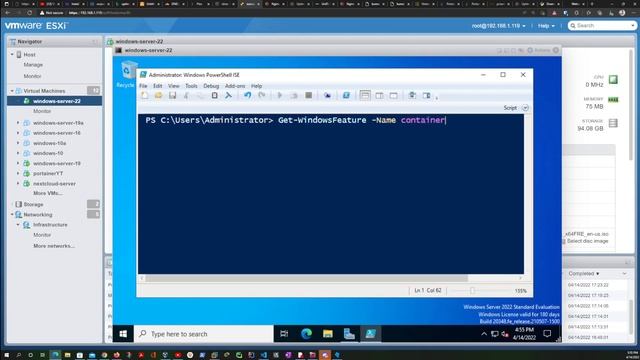The width and height of the screenshot is (640, 360).
Task: Expand the windows-server-19a tree arrow
Action: (18, 122)
